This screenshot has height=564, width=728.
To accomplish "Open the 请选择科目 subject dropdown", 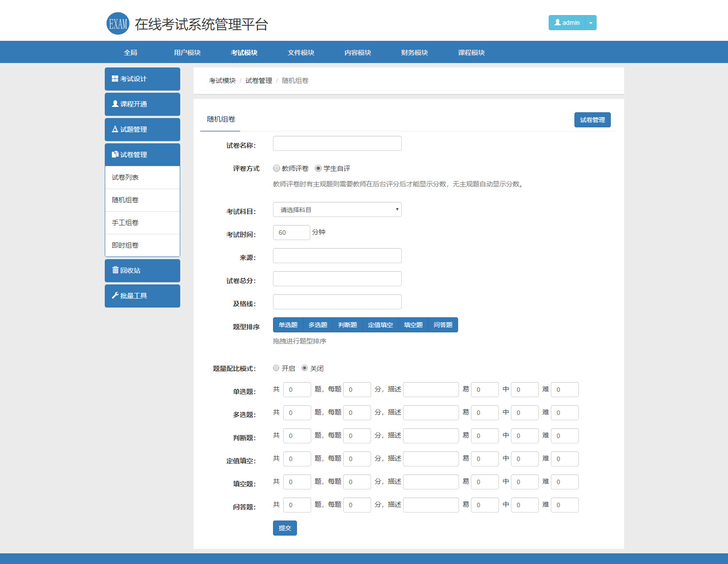I will point(336,209).
